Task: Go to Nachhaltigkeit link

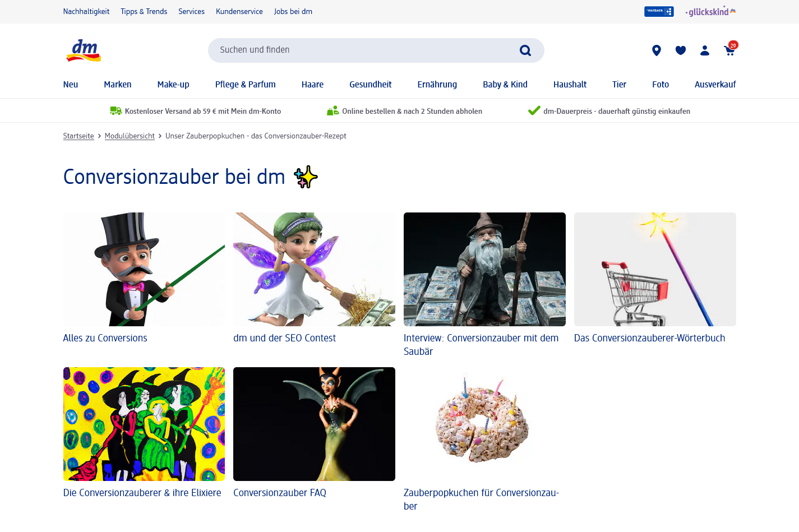Action: pos(86,11)
